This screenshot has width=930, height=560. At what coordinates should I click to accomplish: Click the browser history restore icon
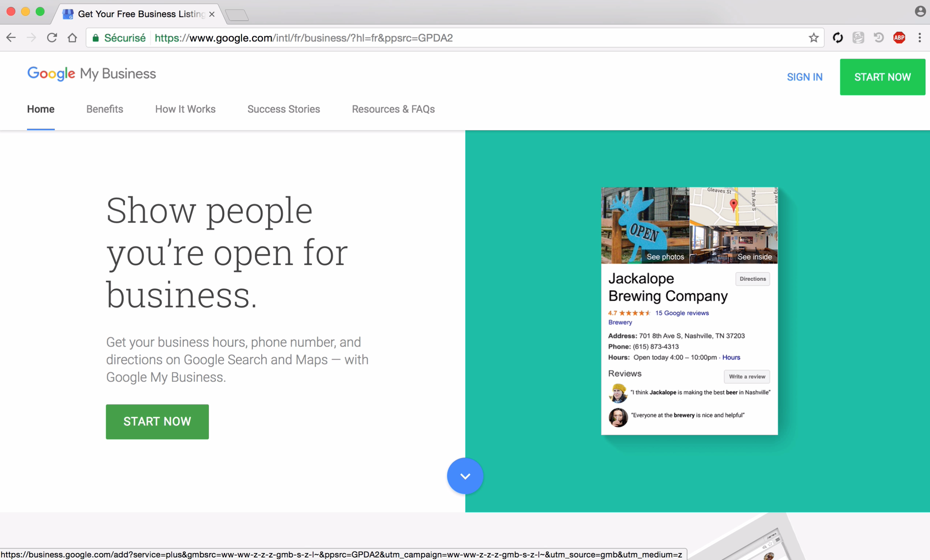(x=878, y=38)
